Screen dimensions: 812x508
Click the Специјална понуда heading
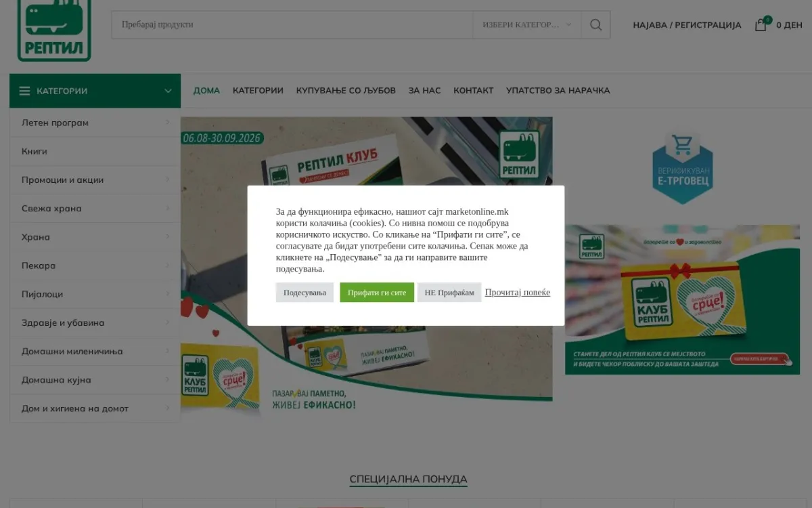(408, 479)
